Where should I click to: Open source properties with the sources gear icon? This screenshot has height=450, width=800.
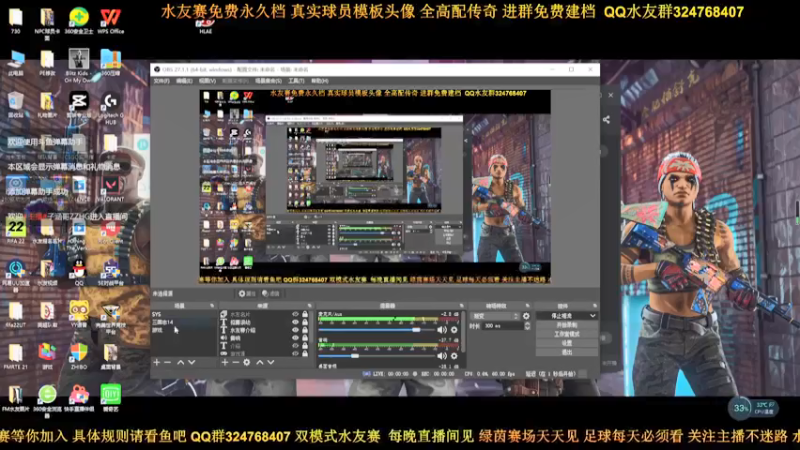[247, 362]
